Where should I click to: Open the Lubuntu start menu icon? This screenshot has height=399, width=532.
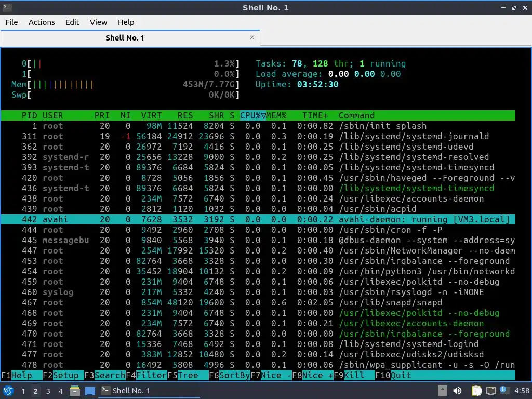pos(8,391)
